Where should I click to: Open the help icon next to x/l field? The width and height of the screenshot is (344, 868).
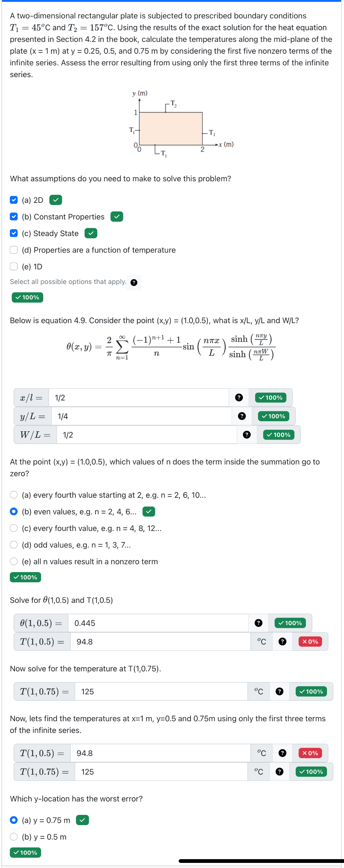click(x=239, y=397)
